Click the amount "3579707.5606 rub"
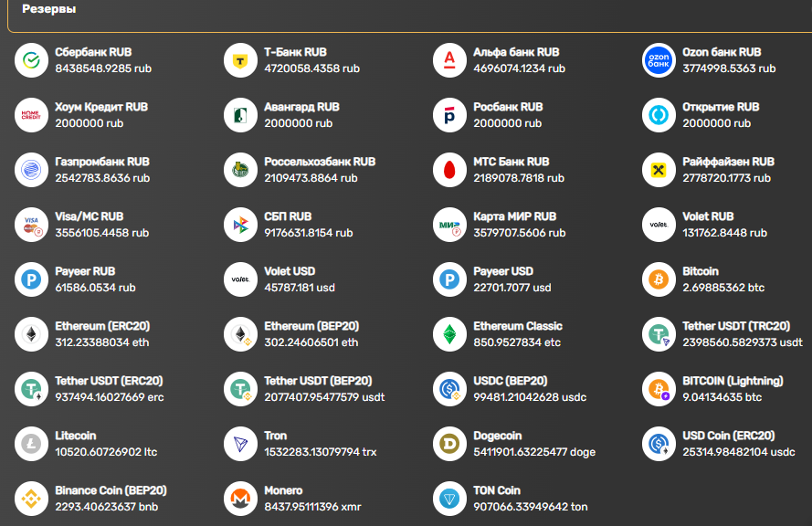812x526 pixels. click(520, 233)
